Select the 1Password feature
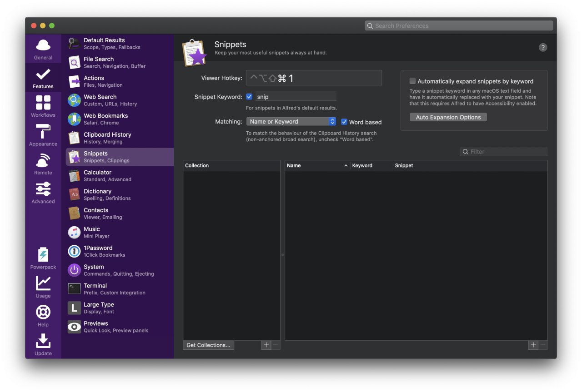582x392 pixels. (x=120, y=251)
